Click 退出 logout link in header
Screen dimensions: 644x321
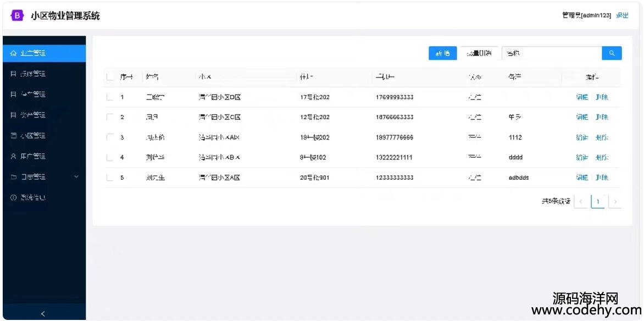(622, 15)
